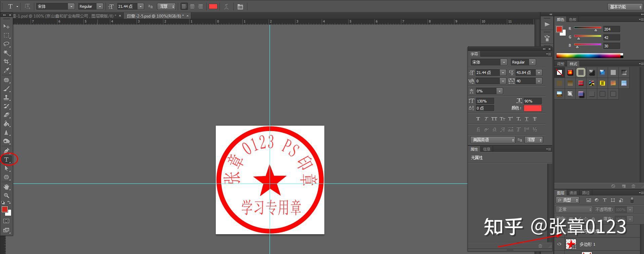Select the Move tool

(6, 26)
